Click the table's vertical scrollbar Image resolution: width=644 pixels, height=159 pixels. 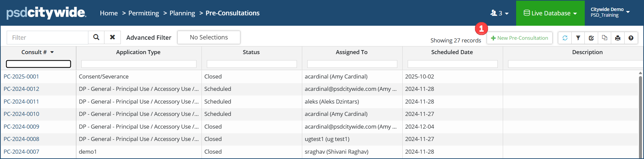[x=640, y=114]
